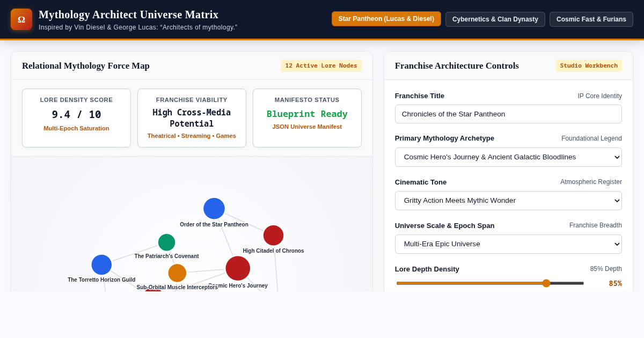
Task: Select the Cosmic Hero's Journey red node
Action: click(238, 268)
